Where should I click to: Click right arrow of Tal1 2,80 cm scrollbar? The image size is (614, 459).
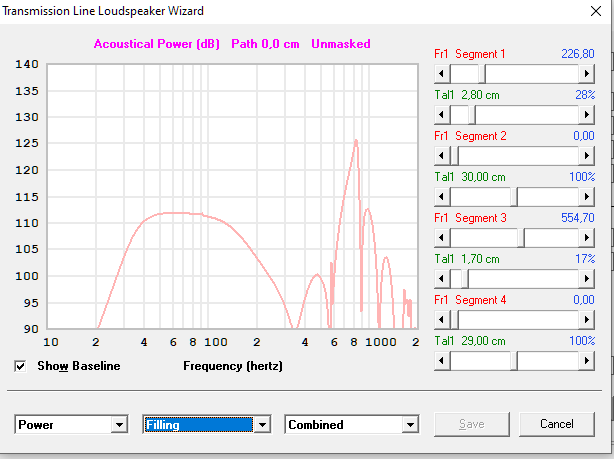[x=587, y=115]
